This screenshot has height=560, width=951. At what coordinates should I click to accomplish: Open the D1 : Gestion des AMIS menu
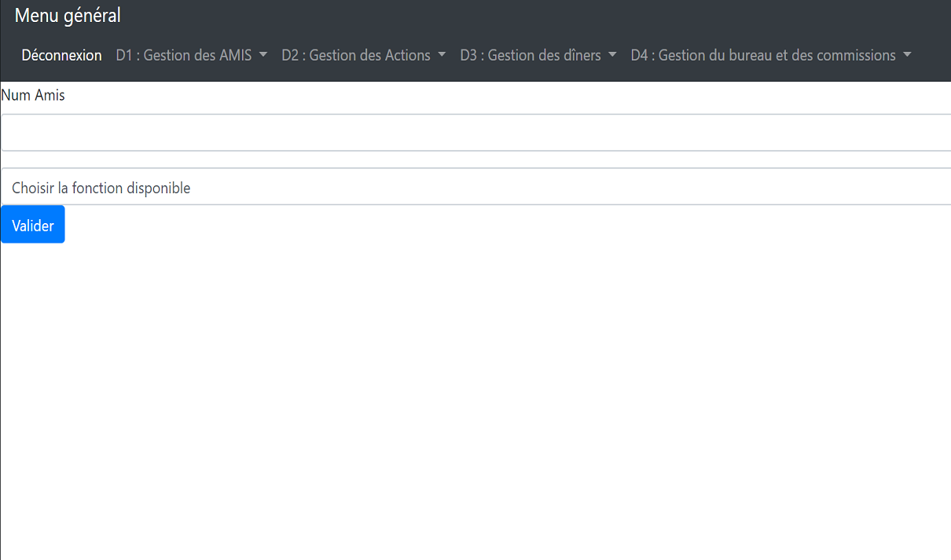tap(184, 56)
